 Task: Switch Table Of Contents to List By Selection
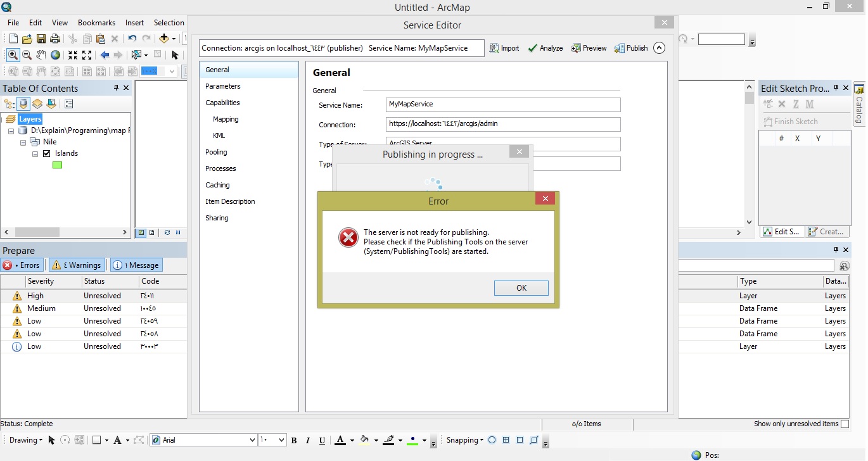[x=51, y=104]
